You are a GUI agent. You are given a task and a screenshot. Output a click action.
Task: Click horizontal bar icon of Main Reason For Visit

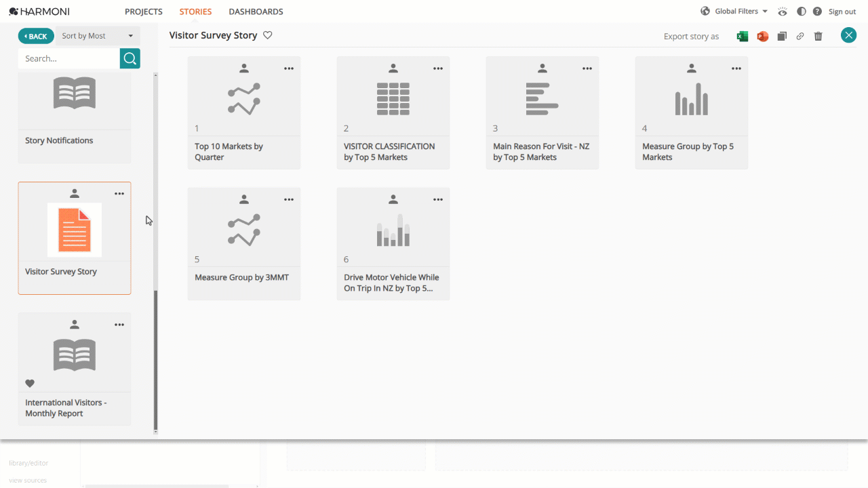(542, 99)
